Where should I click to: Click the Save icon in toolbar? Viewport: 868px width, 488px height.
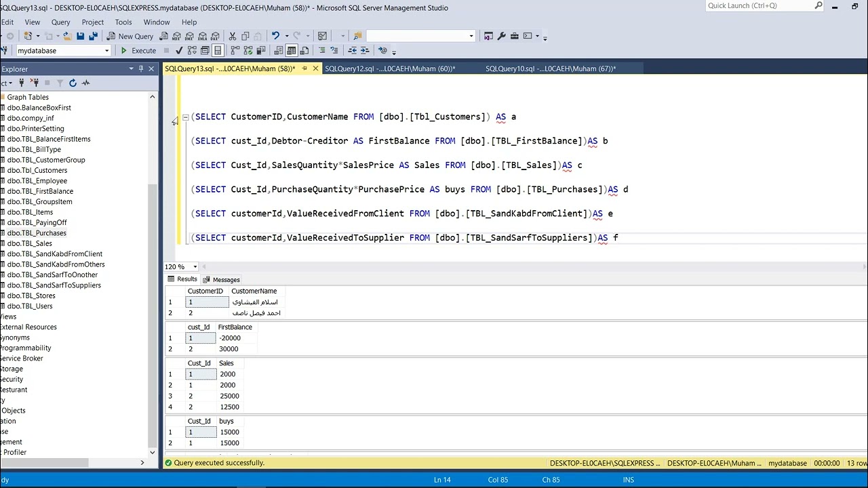(80, 36)
